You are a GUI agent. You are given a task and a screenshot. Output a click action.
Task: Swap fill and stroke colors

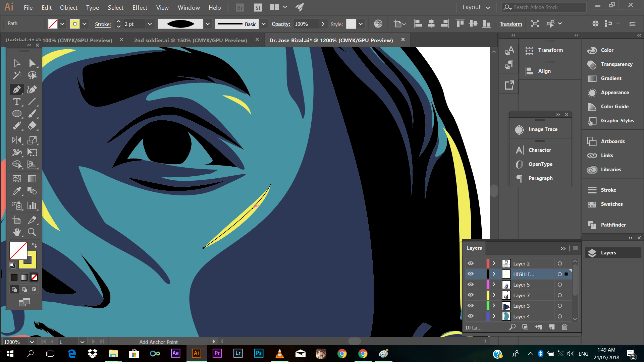[34, 245]
